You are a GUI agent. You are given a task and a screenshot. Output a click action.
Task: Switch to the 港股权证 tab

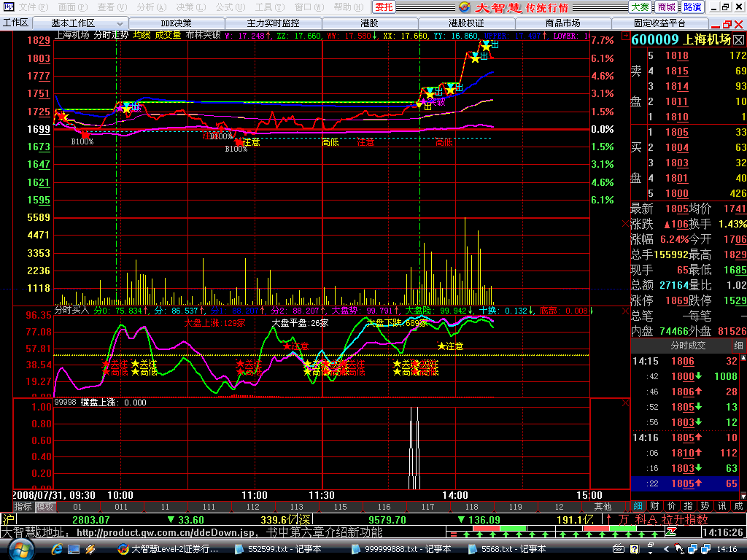466,23
